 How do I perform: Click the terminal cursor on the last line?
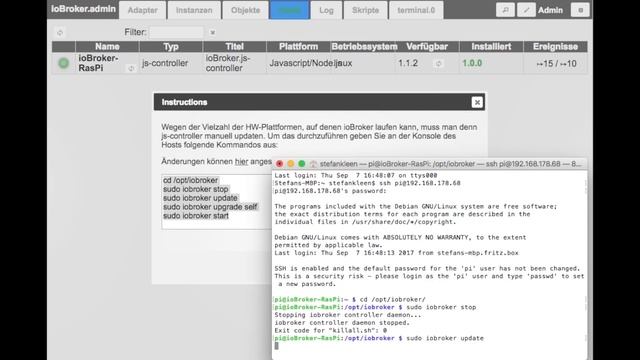(277, 346)
